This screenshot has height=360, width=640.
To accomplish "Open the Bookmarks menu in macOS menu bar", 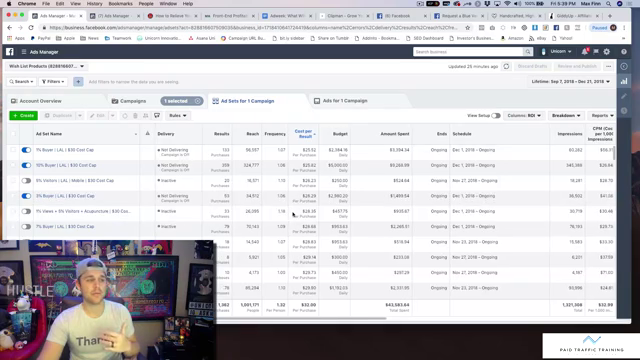I will [120, 4].
